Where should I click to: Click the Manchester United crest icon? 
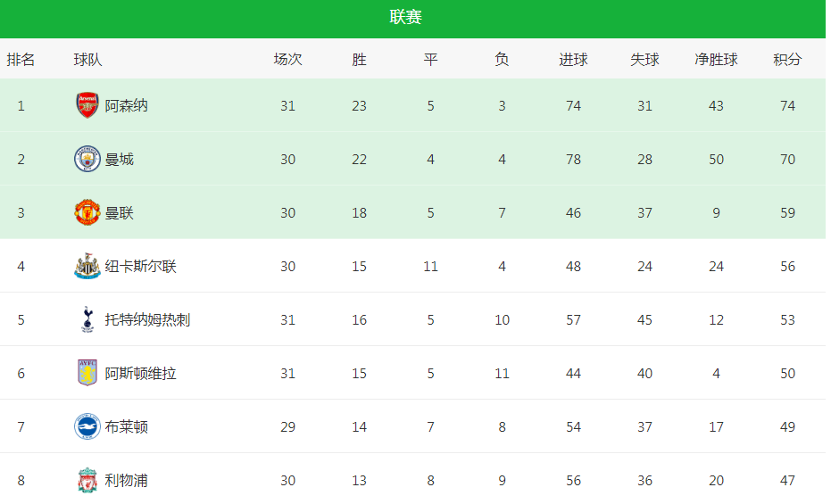(x=87, y=212)
